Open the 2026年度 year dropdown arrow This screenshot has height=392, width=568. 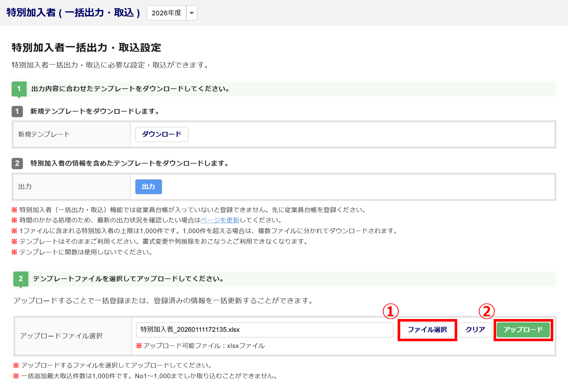pyautogui.click(x=192, y=13)
